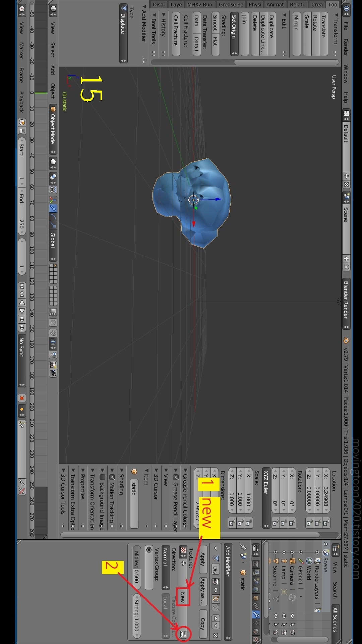Image resolution: width=362 pixels, height=644 pixels.
Task: Enable the Motion Tracking checkbox
Action: (x=112, y=477)
